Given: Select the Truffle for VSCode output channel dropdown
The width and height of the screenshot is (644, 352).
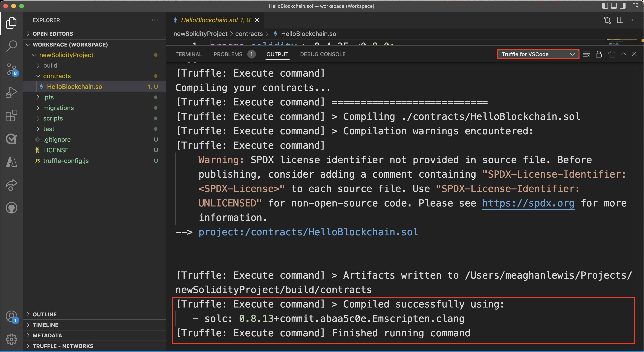Looking at the screenshot, I should click(538, 54).
